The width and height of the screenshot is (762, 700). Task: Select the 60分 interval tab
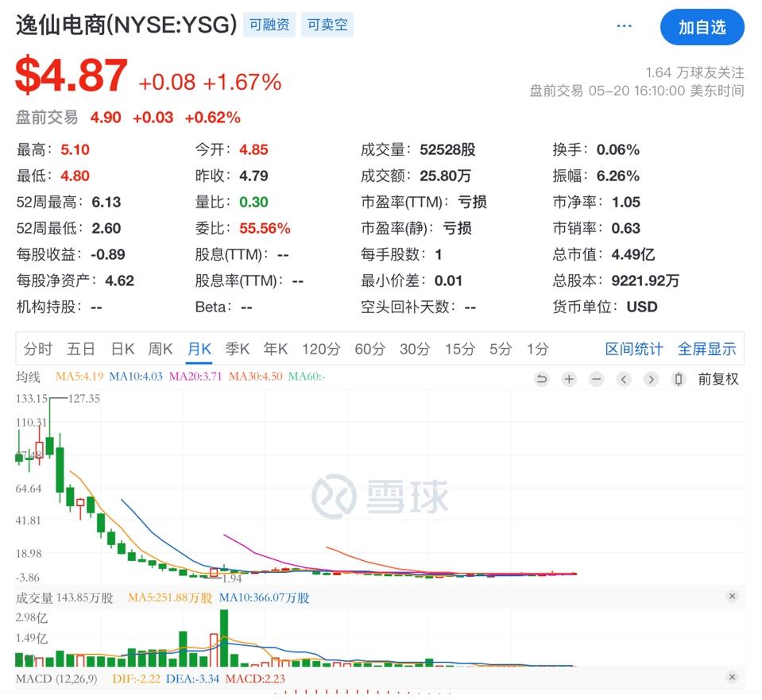pyautogui.click(x=369, y=349)
